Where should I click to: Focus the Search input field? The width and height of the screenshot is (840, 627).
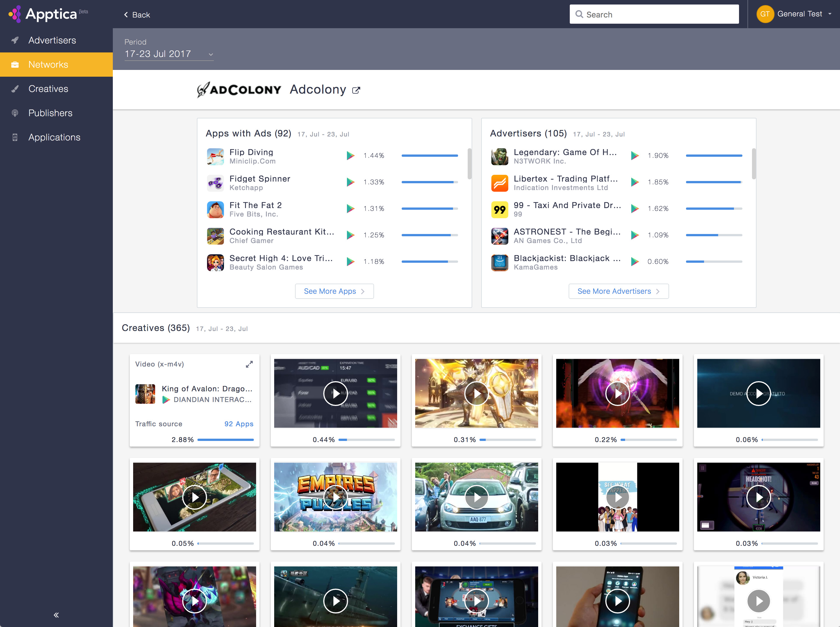tap(654, 14)
